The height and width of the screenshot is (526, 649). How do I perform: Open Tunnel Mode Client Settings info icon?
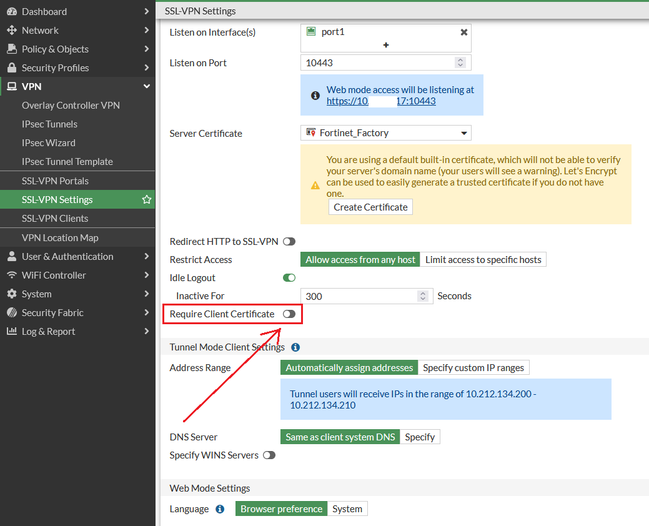coord(295,347)
